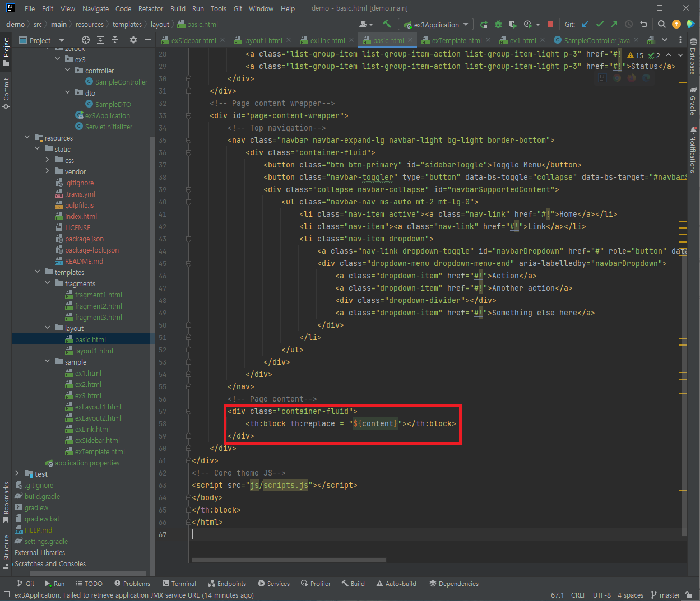The height and width of the screenshot is (601, 700).
Task: Open the Problems tool window
Action: click(x=132, y=583)
